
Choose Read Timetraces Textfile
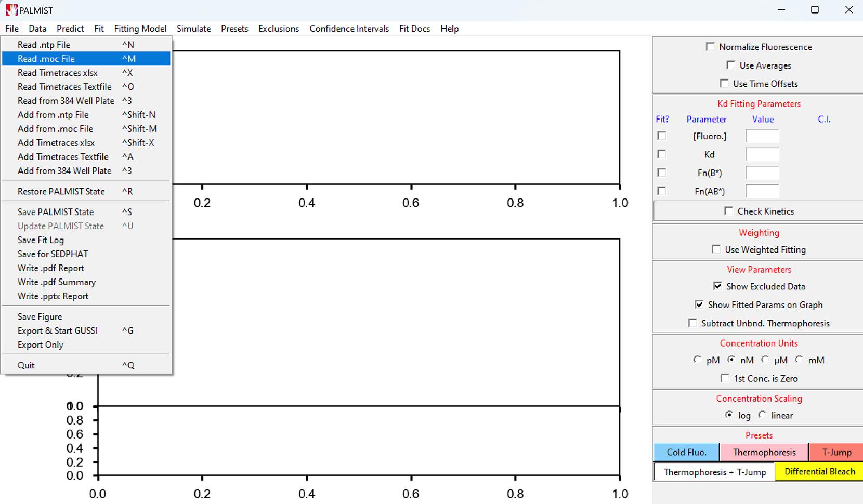86,87
